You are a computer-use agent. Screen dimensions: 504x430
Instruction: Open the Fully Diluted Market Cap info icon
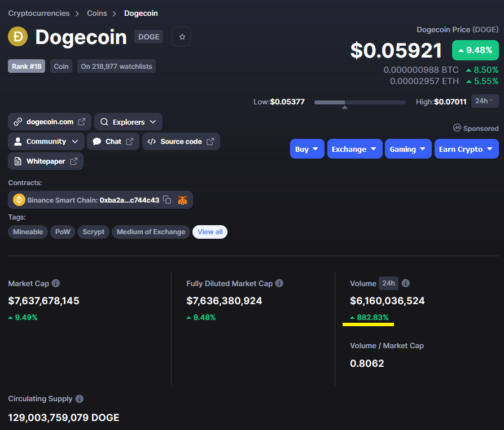pyautogui.click(x=279, y=283)
